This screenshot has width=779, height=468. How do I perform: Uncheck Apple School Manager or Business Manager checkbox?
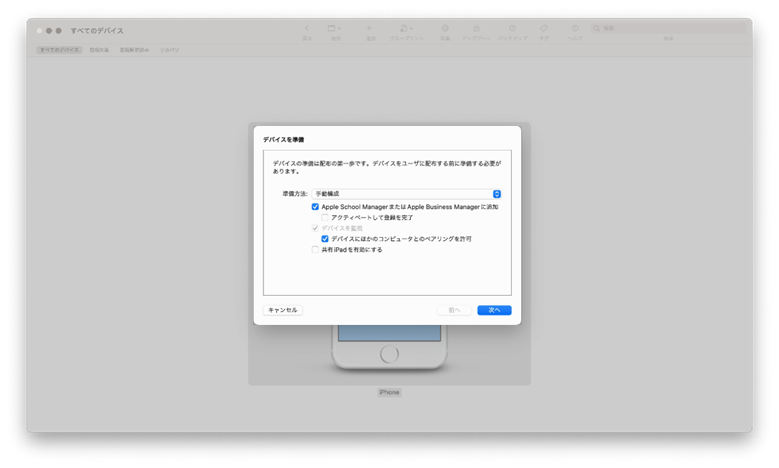pyautogui.click(x=315, y=207)
